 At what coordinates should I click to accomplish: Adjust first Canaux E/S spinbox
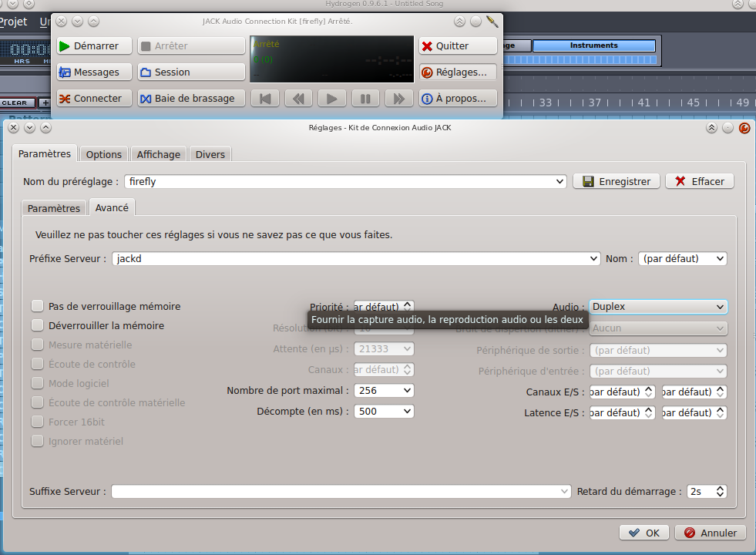coord(622,392)
